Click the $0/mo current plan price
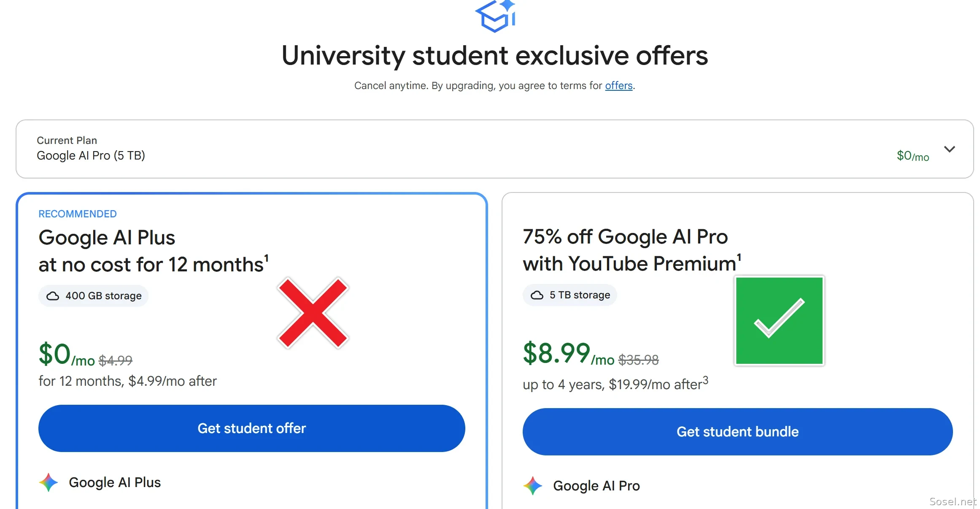Screen dimensions: 980x509 click(x=913, y=156)
